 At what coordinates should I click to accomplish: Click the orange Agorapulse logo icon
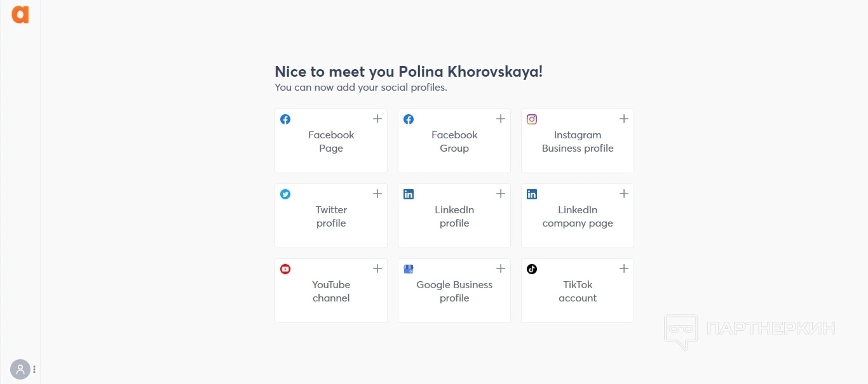[20, 15]
